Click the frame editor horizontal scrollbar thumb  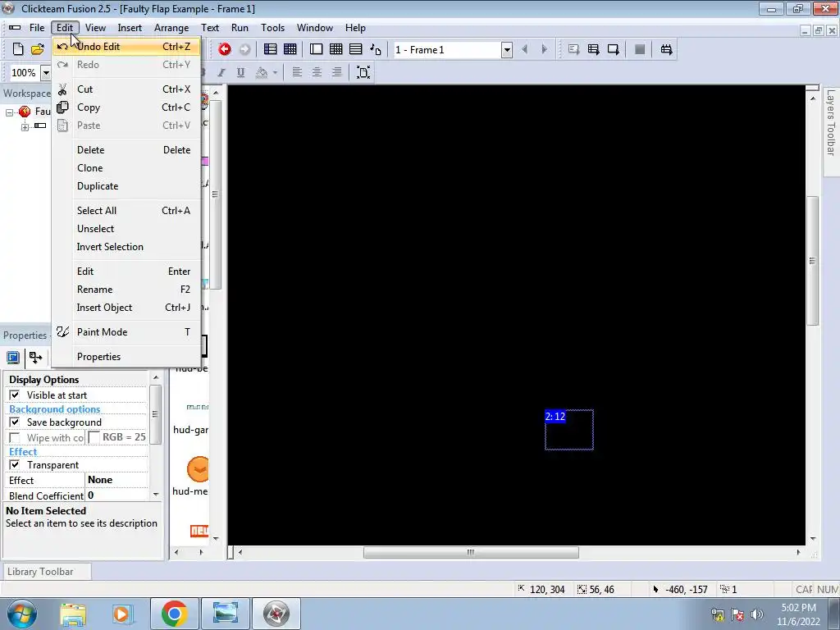tap(471, 552)
